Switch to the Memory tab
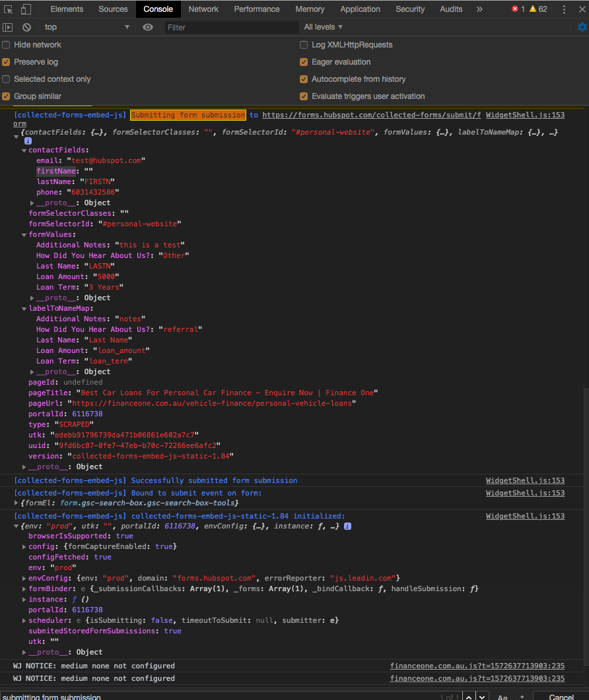Viewport: 589px width, 700px height. pyautogui.click(x=310, y=9)
